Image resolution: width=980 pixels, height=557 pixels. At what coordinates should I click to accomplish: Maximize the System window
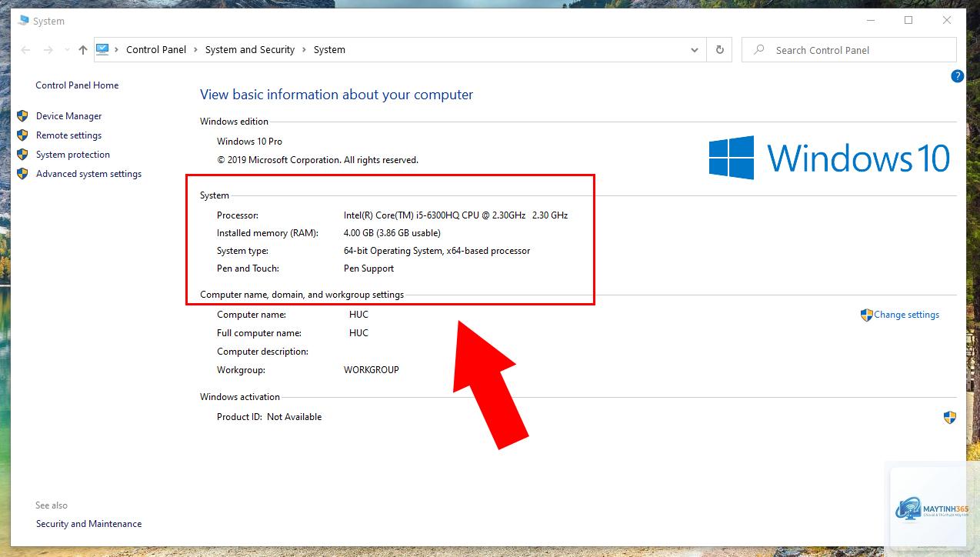point(908,21)
